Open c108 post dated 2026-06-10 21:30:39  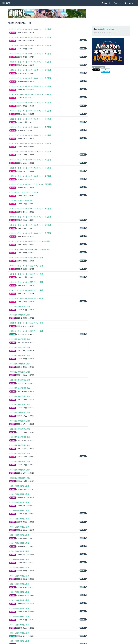tap(31, 184)
